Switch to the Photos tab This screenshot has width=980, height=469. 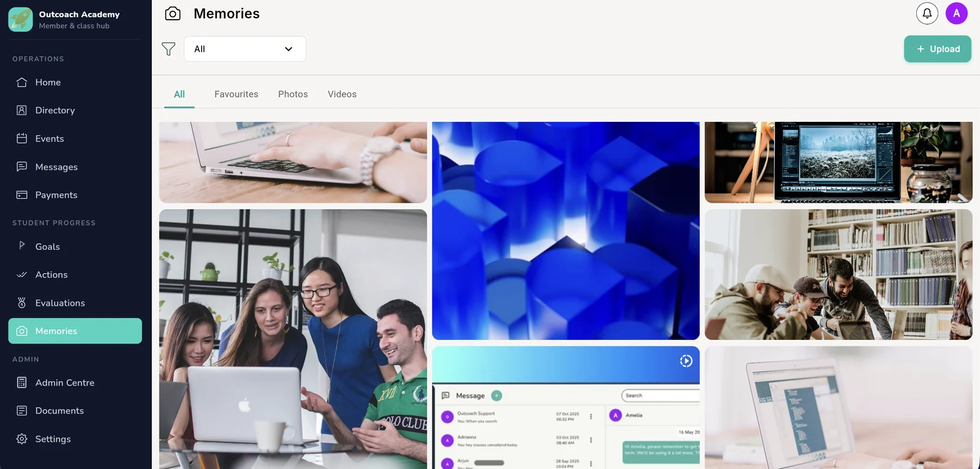tap(293, 94)
